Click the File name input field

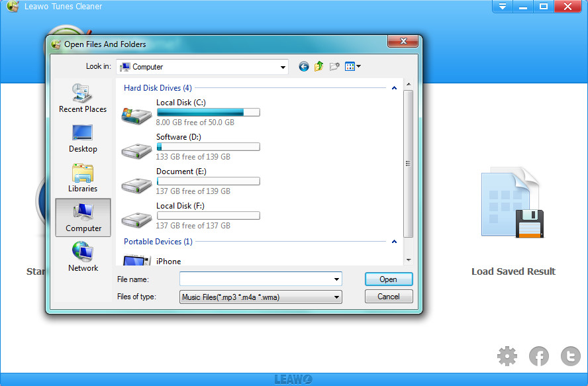[x=256, y=279]
